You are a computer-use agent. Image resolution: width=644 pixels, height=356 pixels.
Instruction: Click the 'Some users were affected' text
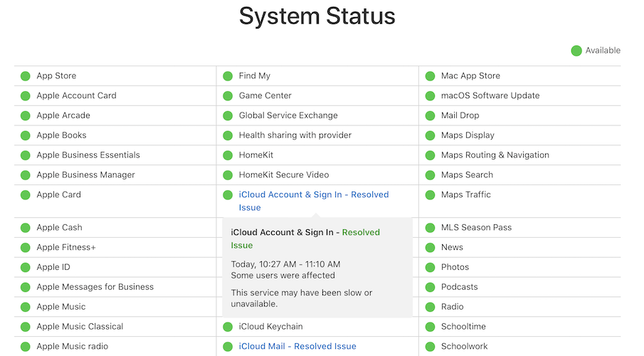pyautogui.click(x=283, y=275)
